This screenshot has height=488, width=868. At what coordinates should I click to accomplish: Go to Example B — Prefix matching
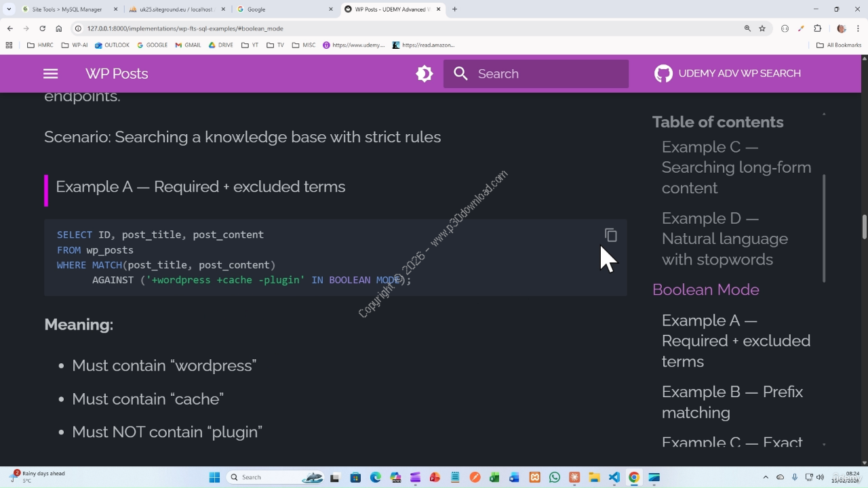click(732, 402)
